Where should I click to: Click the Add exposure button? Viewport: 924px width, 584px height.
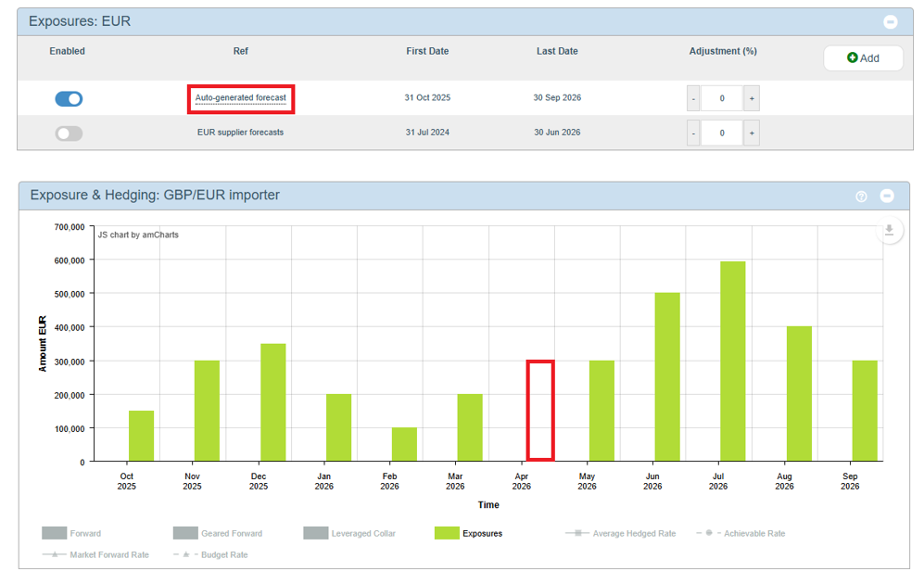(x=863, y=58)
